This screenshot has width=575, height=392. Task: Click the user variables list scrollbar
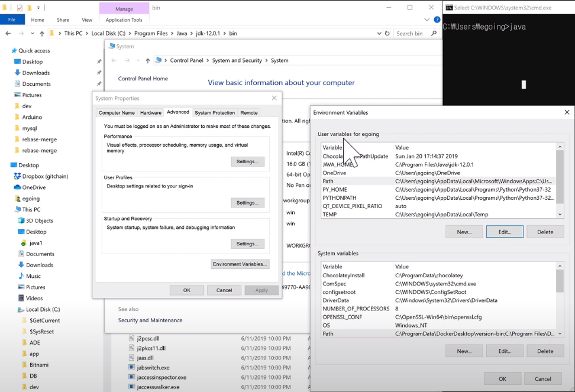click(560, 180)
